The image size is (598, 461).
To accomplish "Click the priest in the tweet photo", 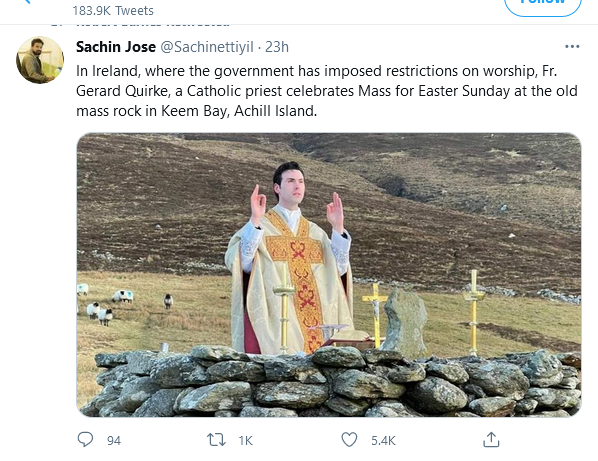I will 290,259.
